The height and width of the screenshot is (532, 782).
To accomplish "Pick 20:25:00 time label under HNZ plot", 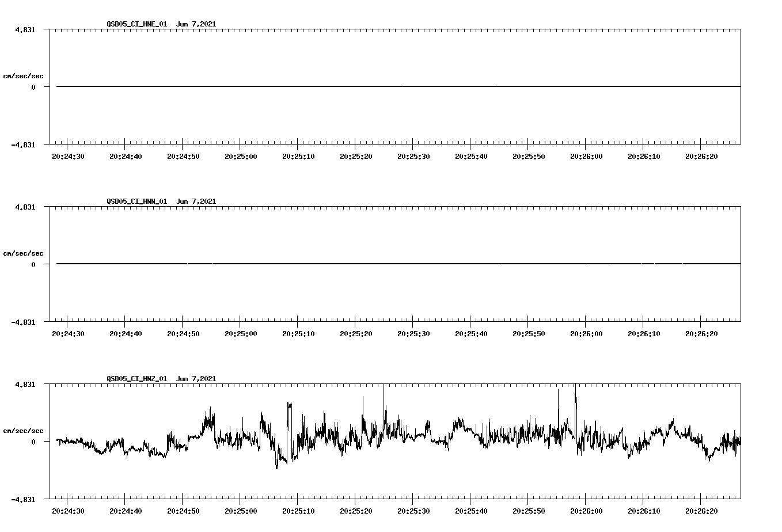I will [241, 511].
